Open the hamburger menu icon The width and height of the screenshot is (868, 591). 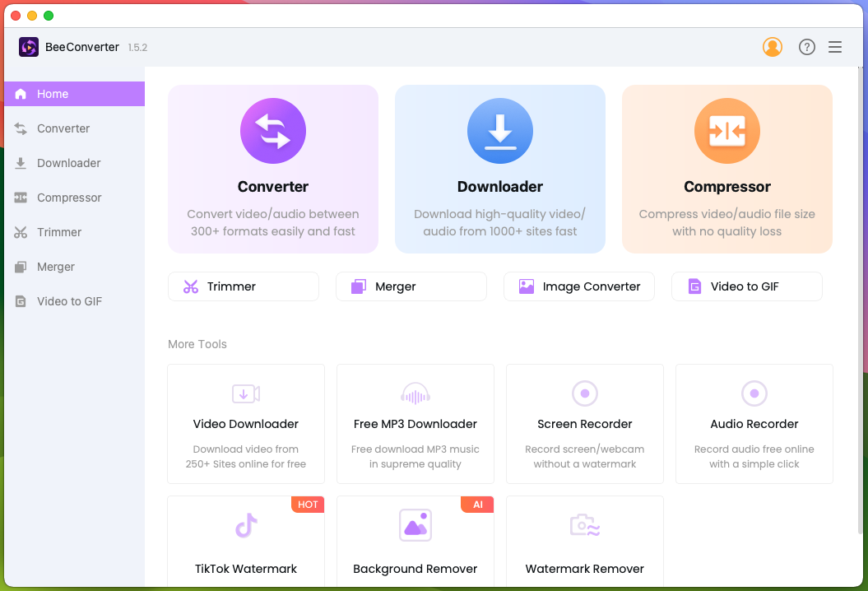835,47
